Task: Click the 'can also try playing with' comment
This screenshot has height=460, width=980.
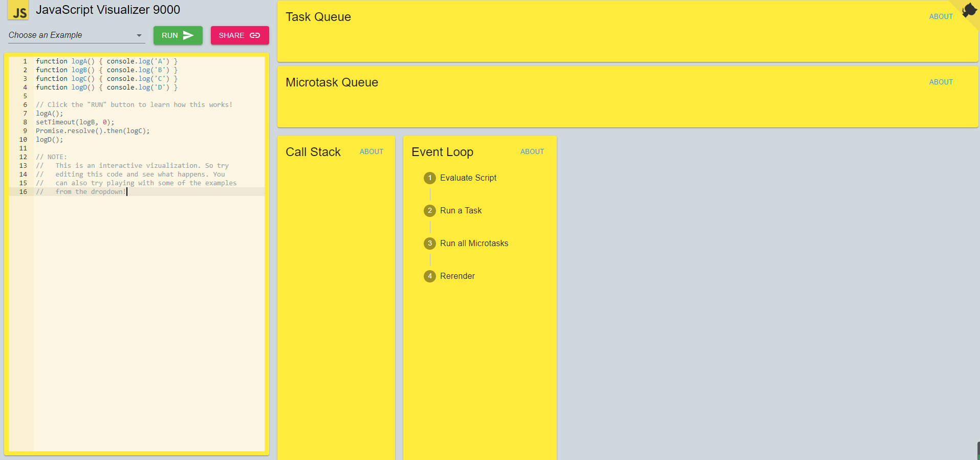Action: pyautogui.click(x=136, y=183)
